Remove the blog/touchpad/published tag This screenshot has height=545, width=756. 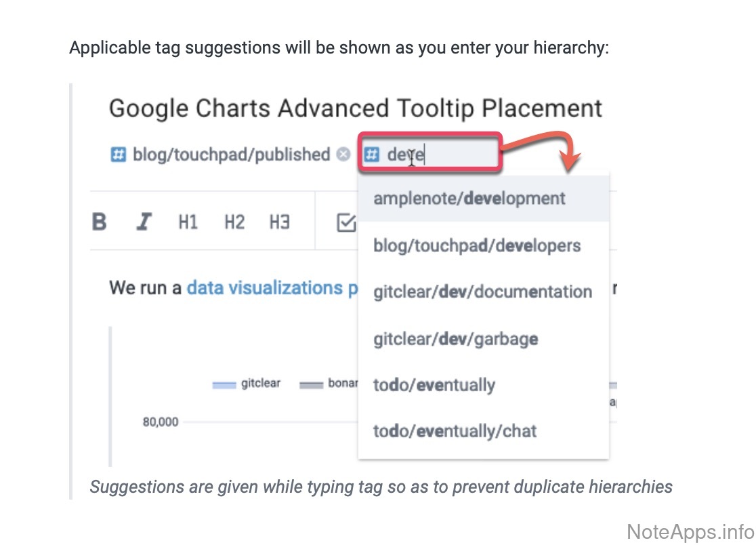(x=343, y=155)
